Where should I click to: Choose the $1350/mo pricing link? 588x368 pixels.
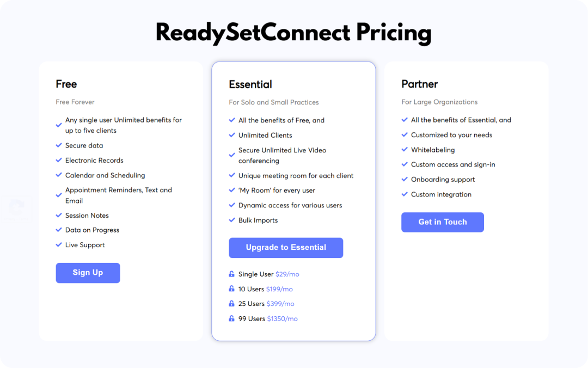tap(283, 319)
